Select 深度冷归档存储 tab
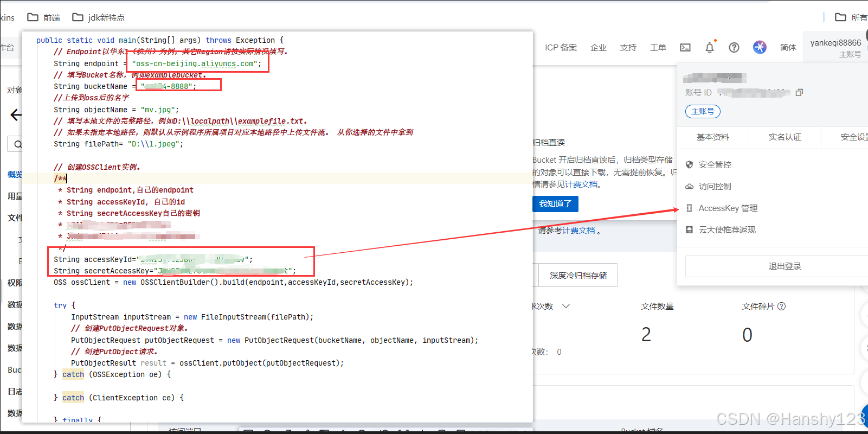Viewport: 868px width, 434px height. pos(578,275)
